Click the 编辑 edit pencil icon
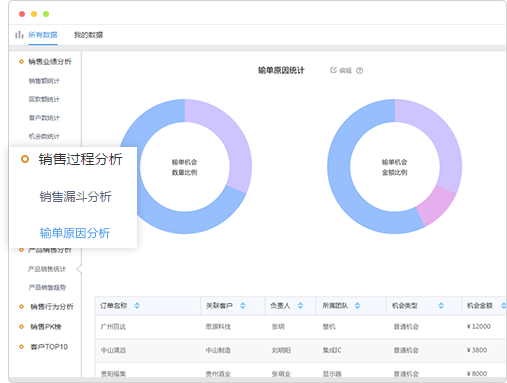Screen dimensions: 507x383 [x=333, y=70]
